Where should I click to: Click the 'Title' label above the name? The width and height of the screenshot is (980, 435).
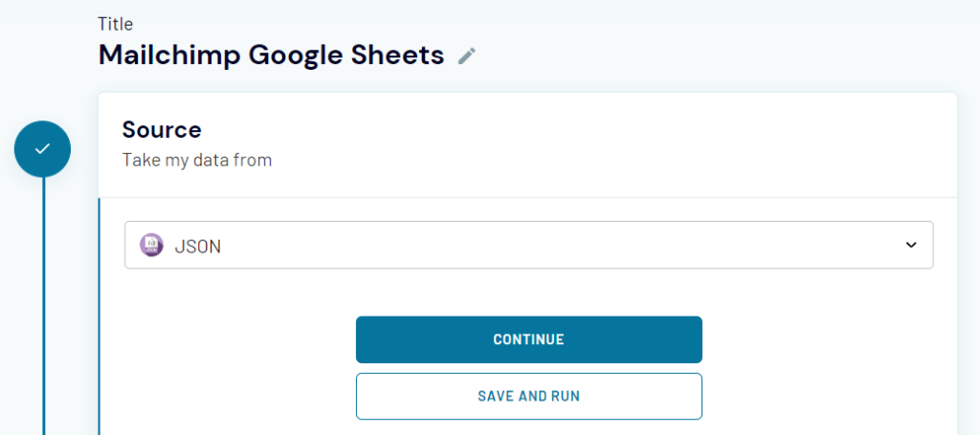pyautogui.click(x=115, y=24)
